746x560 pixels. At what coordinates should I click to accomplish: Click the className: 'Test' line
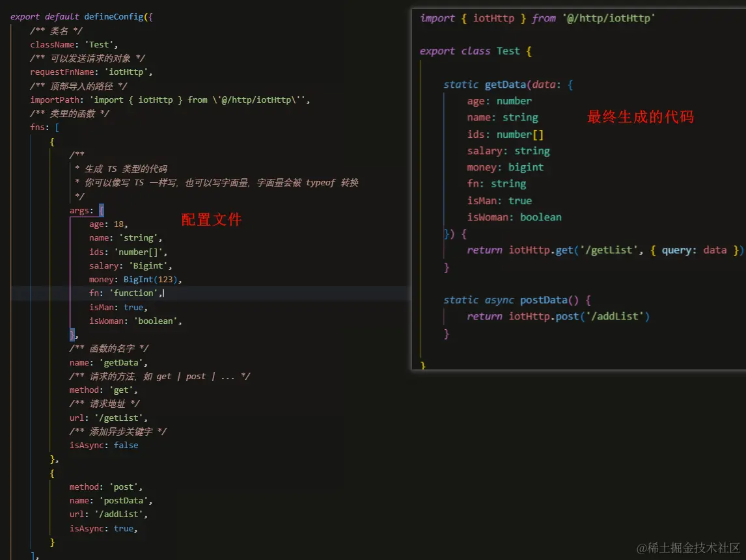(x=74, y=45)
